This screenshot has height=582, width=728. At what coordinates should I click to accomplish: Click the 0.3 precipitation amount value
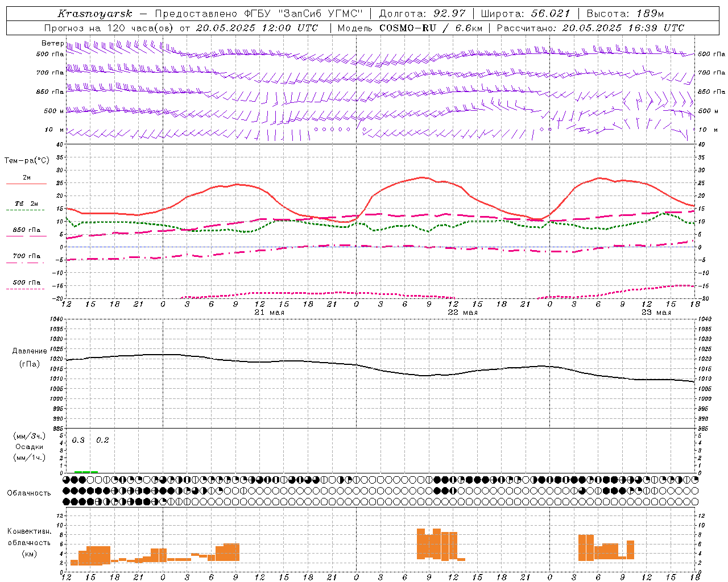click(x=78, y=440)
